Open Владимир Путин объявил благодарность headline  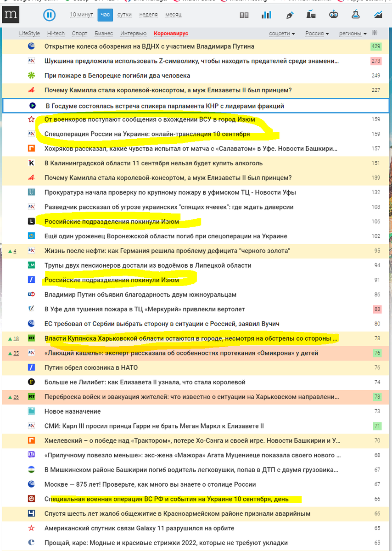tap(140, 294)
